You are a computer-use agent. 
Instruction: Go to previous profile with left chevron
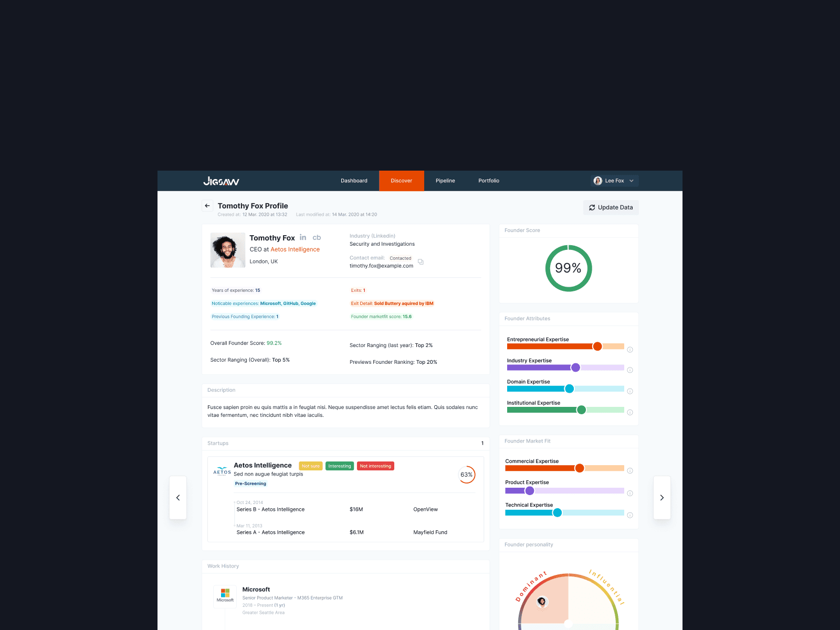coord(178,498)
